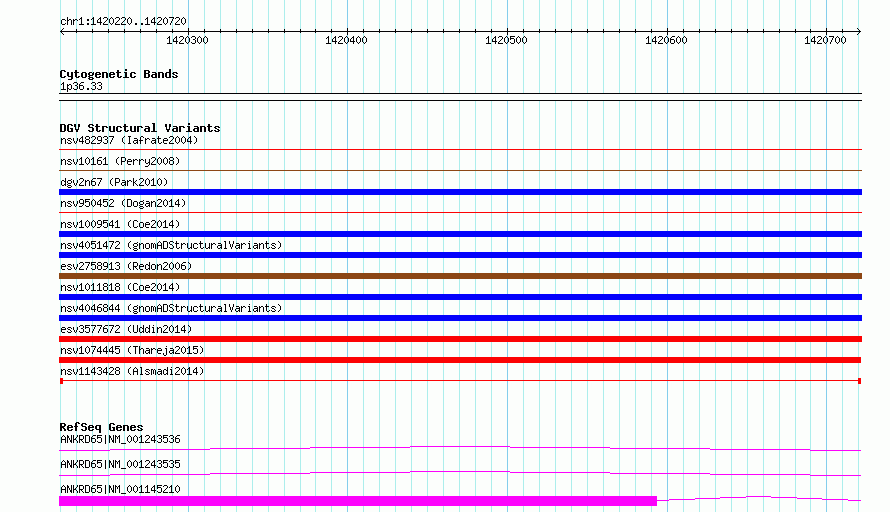890x512 pixels.
Task: Click the brown esv2758913 variant bar
Action: pos(460,276)
